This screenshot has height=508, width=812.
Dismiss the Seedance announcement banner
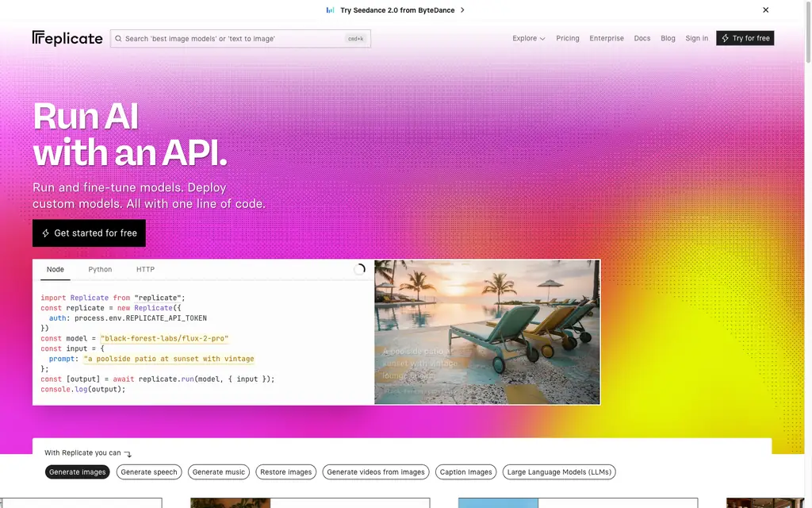click(x=765, y=10)
